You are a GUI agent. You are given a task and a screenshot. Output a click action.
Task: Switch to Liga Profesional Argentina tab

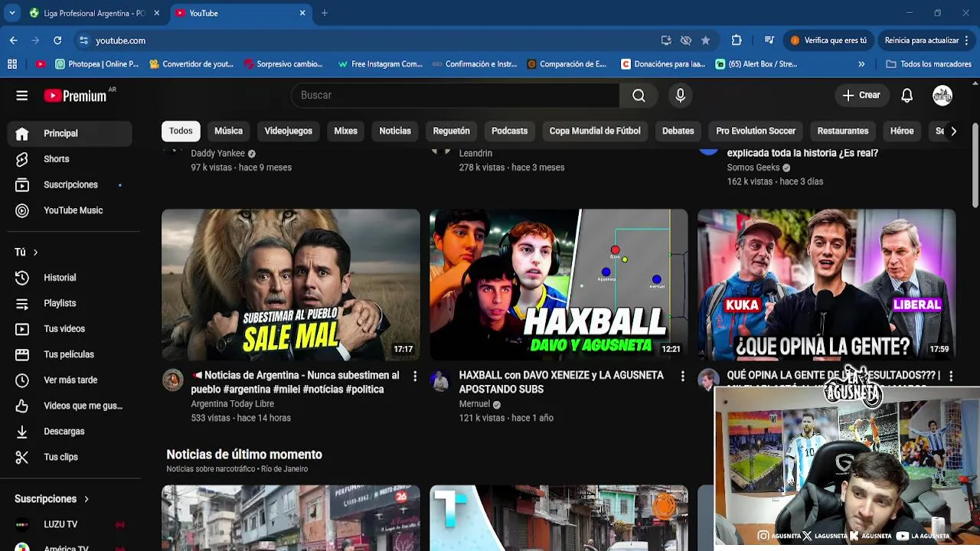pyautogui.click(x=95, y=13)
